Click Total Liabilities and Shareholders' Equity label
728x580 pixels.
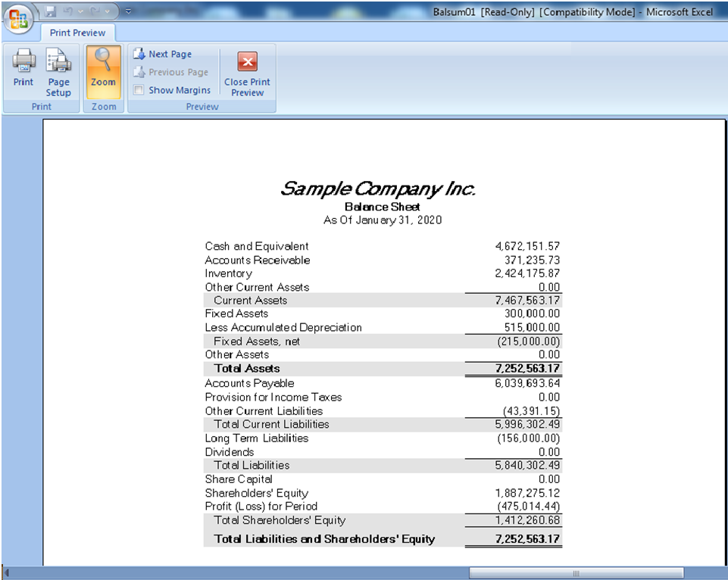(324, 539)
